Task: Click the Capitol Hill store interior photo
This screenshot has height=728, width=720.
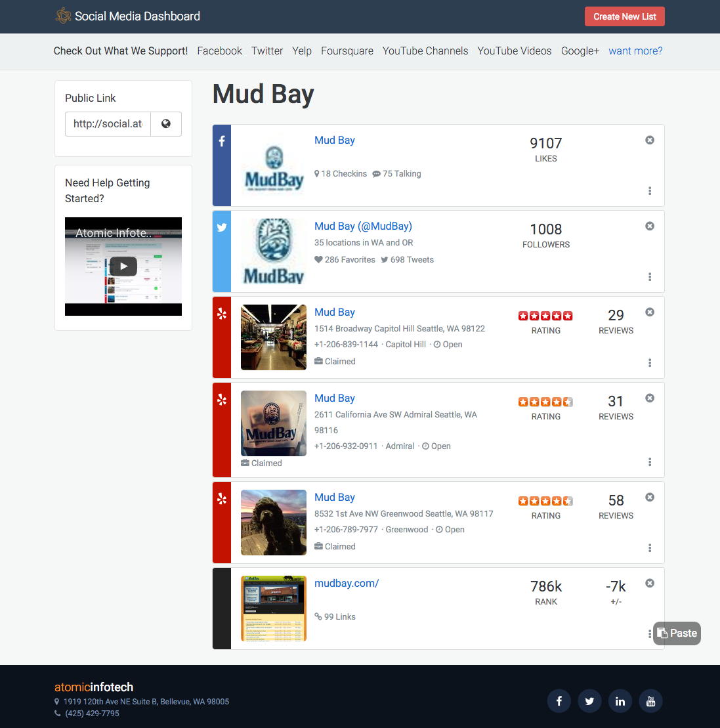Action: click(274, 337)
